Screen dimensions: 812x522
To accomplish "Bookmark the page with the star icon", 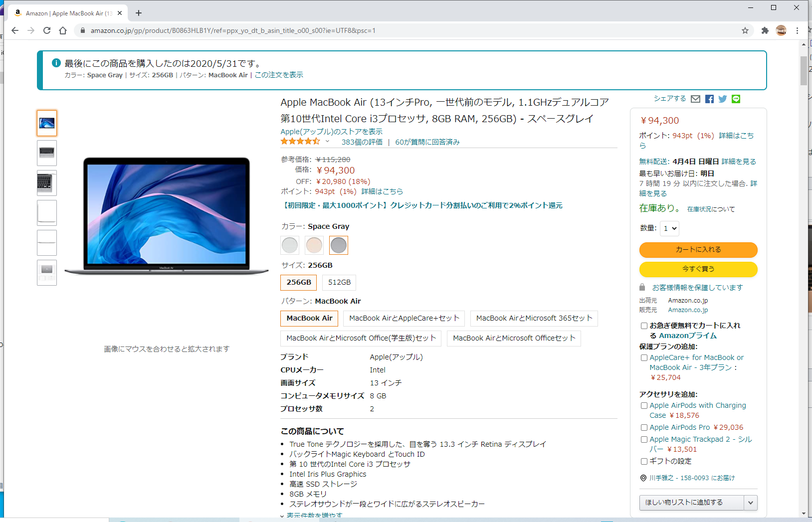I will [746, 30].
